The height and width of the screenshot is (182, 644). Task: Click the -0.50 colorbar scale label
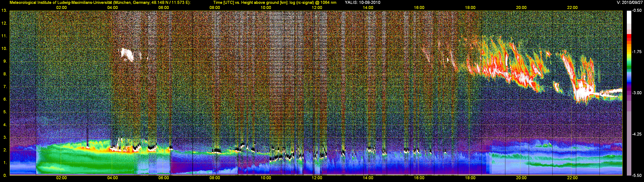click(636, 10)
